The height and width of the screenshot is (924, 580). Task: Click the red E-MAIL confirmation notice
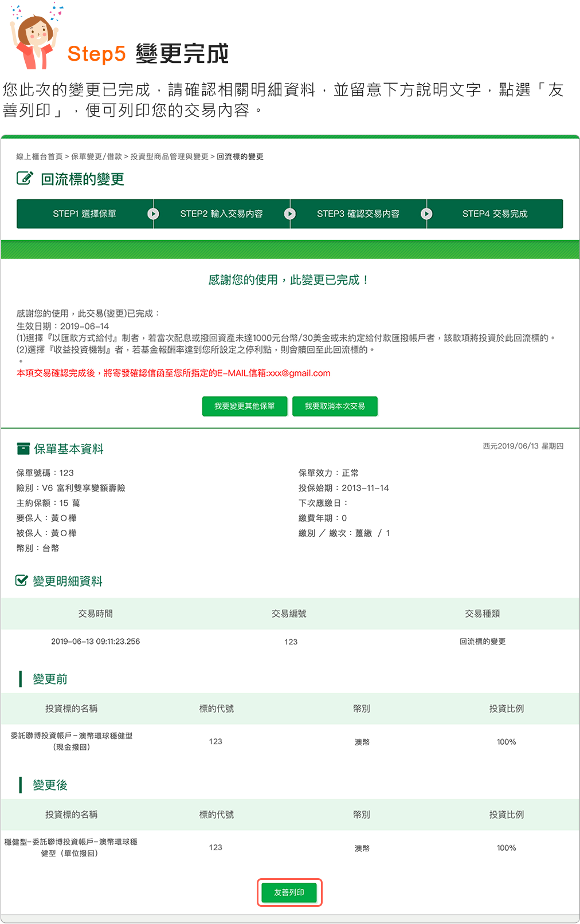pos(174,373)
